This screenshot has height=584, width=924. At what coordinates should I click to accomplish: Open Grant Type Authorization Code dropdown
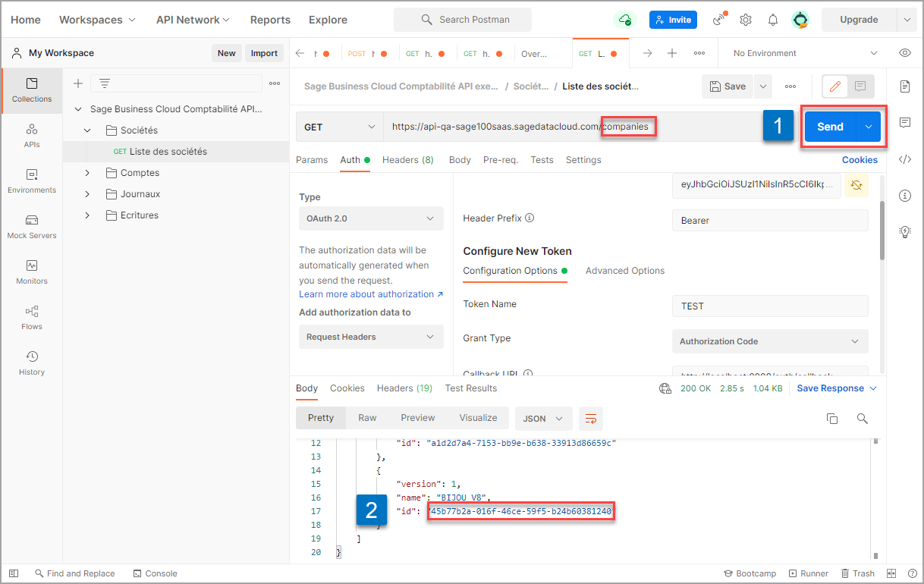coord(770,341)
